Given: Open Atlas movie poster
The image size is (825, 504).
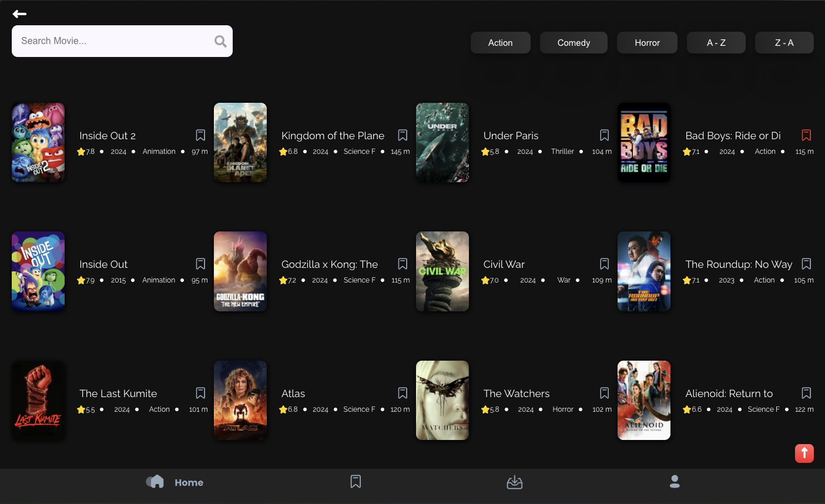Looking at the screenshot, I should coord(240,400).
